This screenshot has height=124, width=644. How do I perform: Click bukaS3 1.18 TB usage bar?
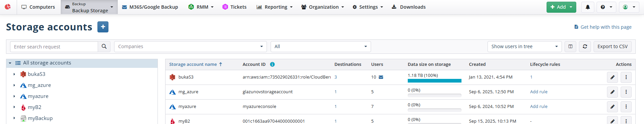434,81
